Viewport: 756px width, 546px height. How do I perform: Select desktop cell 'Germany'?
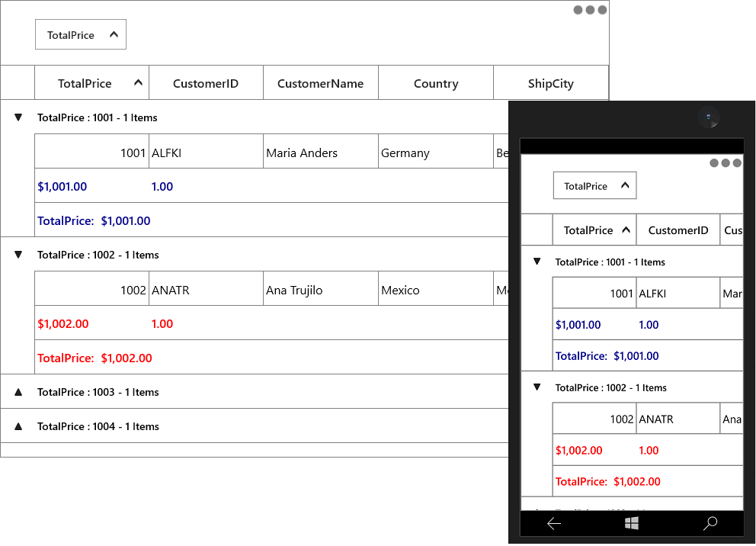(436, 153)
